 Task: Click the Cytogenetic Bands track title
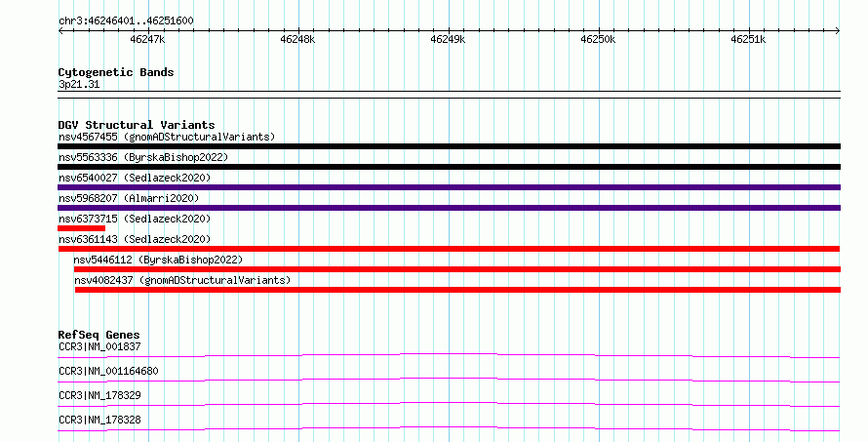click(116, 72)
